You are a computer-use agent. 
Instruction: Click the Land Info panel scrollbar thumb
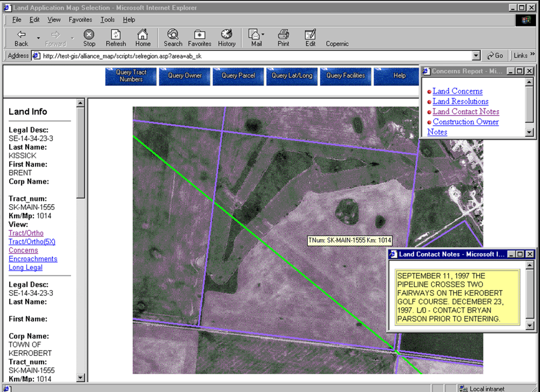(80, 153)
